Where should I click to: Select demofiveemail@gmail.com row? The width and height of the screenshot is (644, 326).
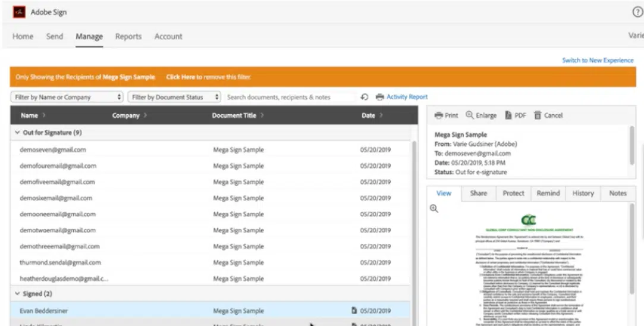[211, 181]
